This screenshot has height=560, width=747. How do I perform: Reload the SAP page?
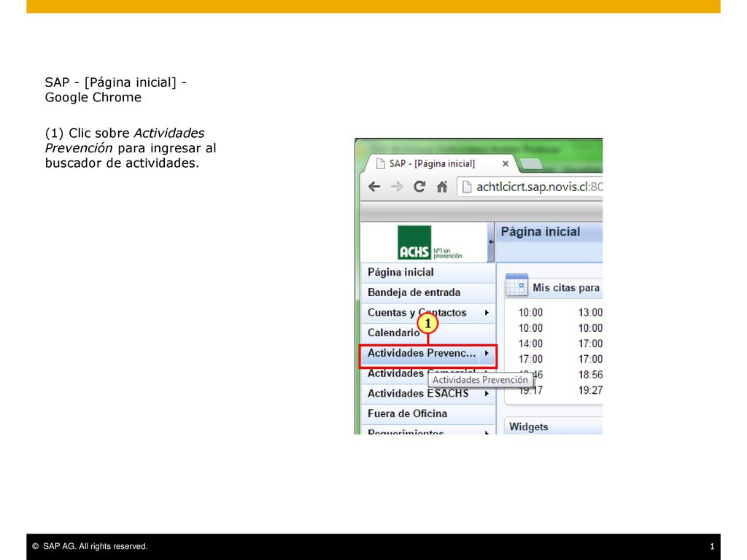419,187
